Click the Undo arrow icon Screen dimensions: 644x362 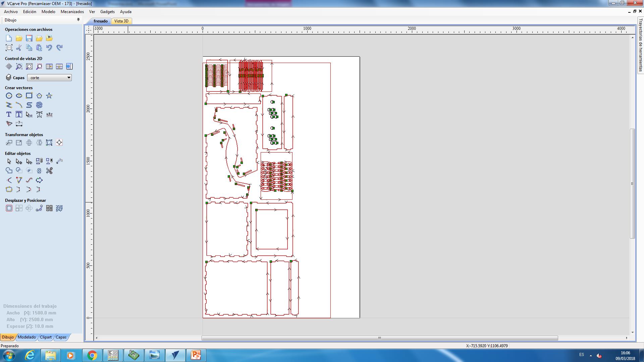tap(49, 48)
